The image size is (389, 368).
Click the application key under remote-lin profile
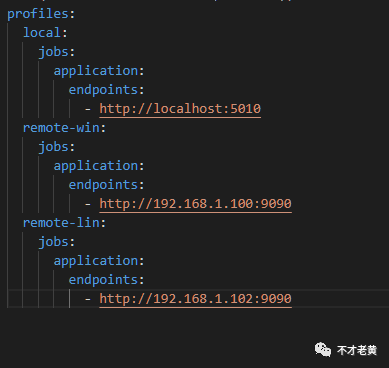(96, 261)
